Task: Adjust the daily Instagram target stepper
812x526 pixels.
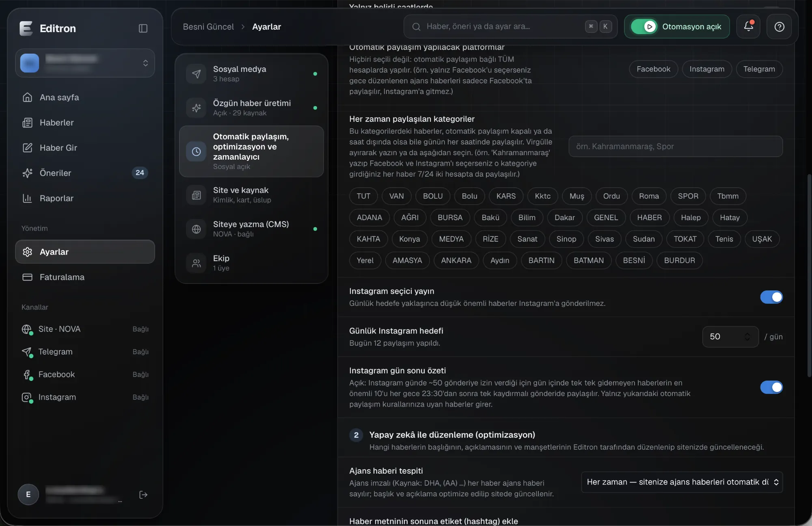Action: (x=747, y=336)
